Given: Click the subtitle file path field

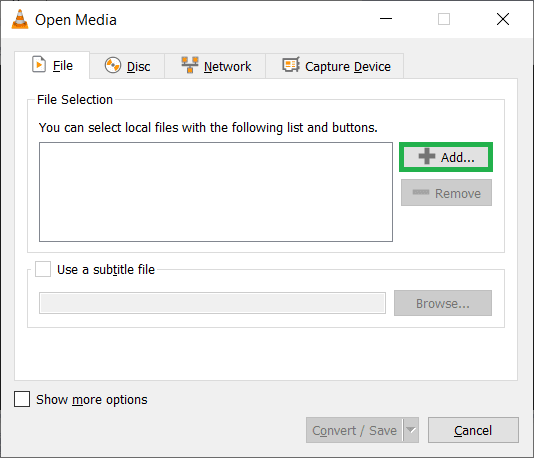Looking at the screenshot, I should click(213, 303).
